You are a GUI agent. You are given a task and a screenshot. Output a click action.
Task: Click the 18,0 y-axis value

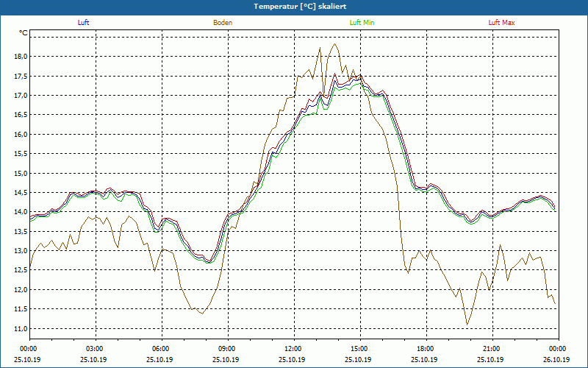point(21,57)
